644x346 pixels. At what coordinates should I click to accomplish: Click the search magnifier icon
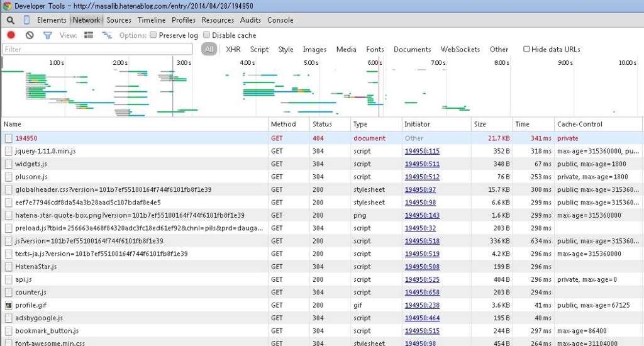10,20
